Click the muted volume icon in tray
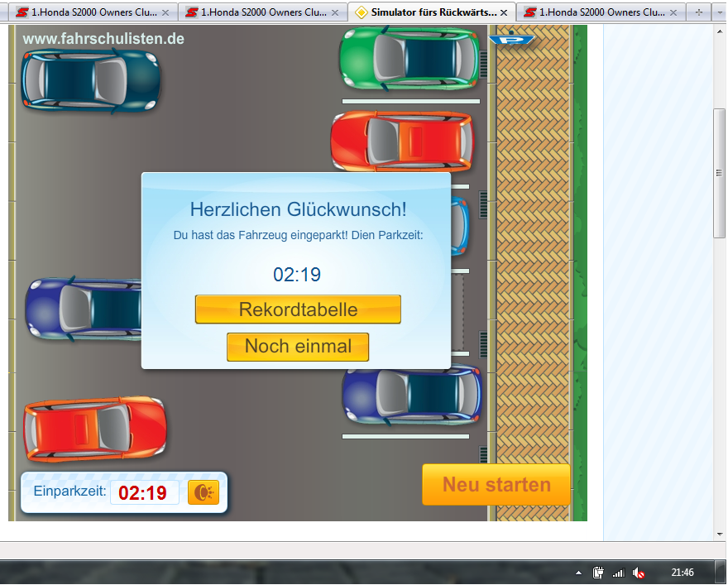 coord(638,573)
